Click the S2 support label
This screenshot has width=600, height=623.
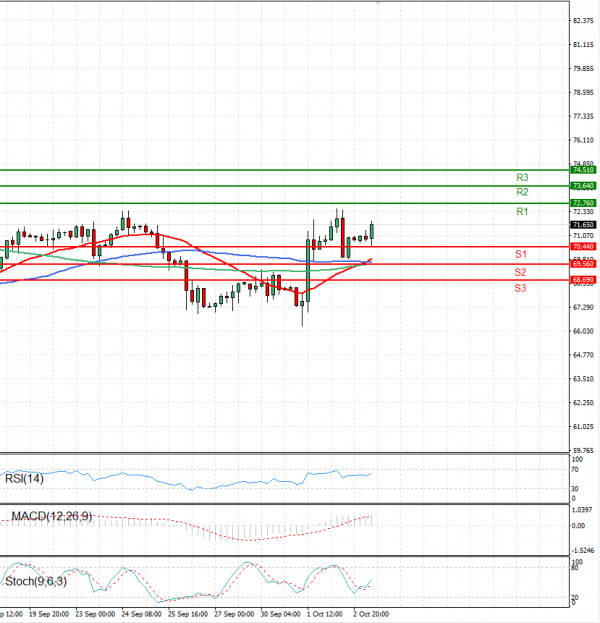tap(520, 272)
